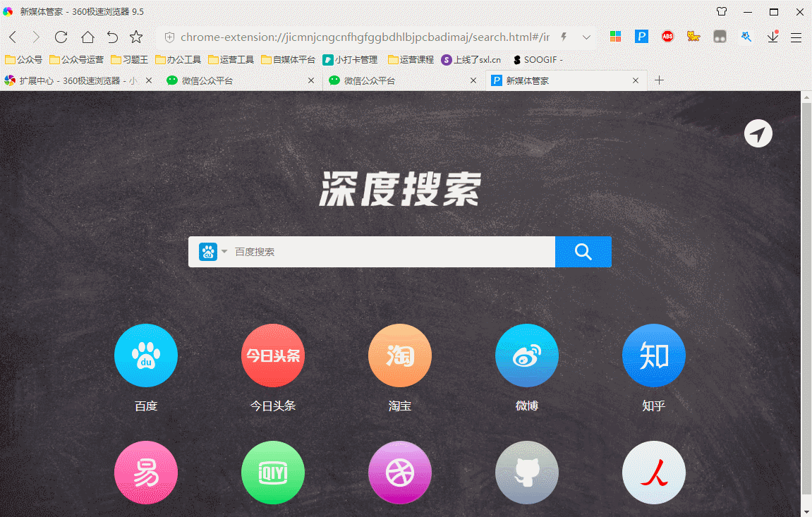Open the blue translate extension icon
Viewport: 812px width, 517px height.
pyautogui.click(x=746, y=36)
